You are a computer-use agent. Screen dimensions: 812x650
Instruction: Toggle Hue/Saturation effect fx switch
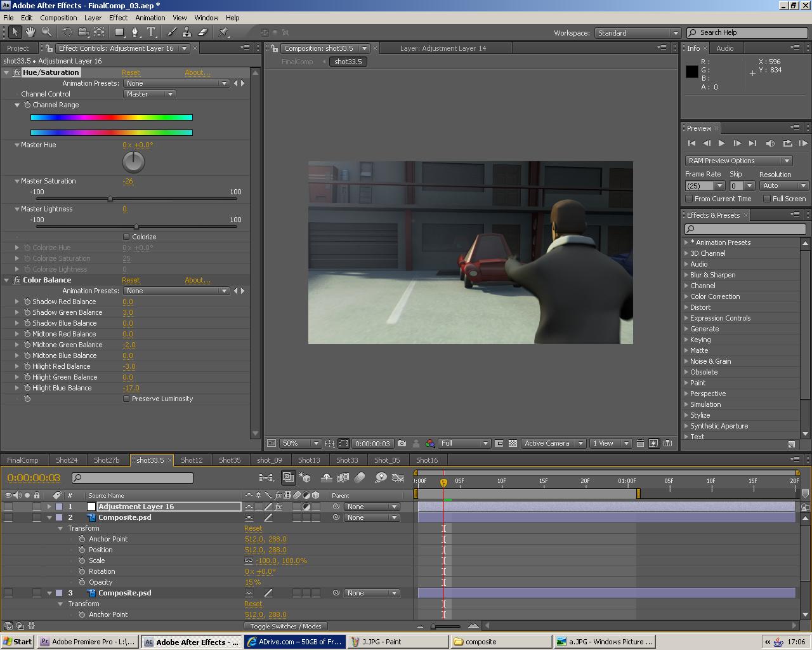[16, 72]
